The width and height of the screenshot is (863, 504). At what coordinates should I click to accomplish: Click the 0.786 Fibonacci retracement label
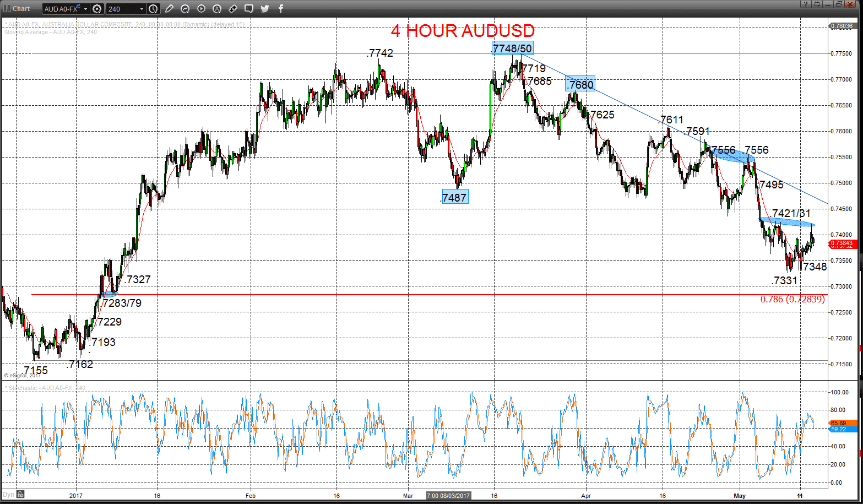tap(793, 299)
